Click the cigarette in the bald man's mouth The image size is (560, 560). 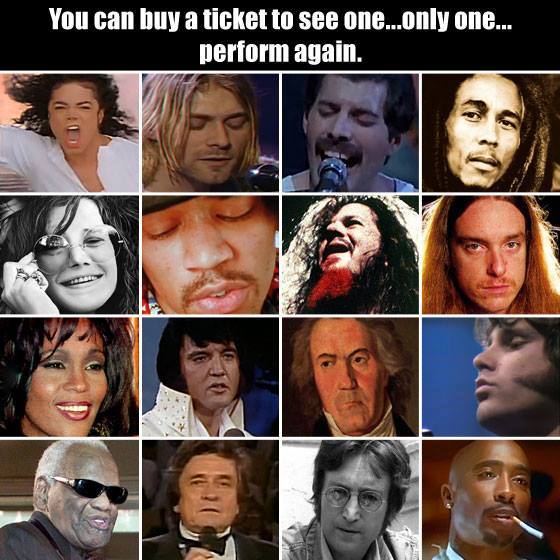(x=528, y=527)
